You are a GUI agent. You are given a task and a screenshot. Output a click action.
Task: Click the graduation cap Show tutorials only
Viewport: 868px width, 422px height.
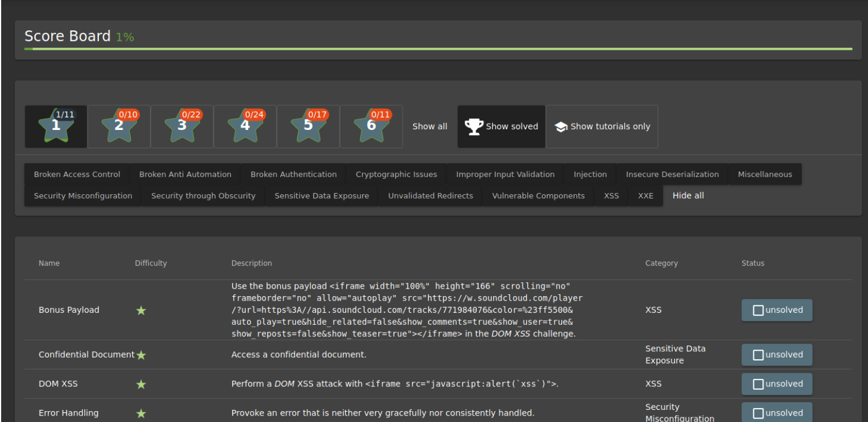(601, 126)
